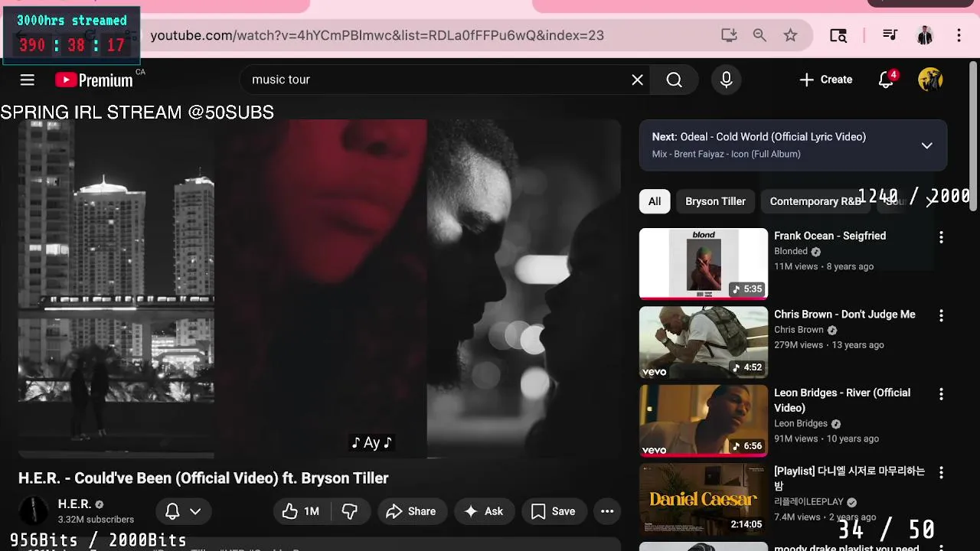Viewport: 980px width, 551px height.
Task: Open Chrome search-tabs lens icon
Action: click(x=838, y=35)
